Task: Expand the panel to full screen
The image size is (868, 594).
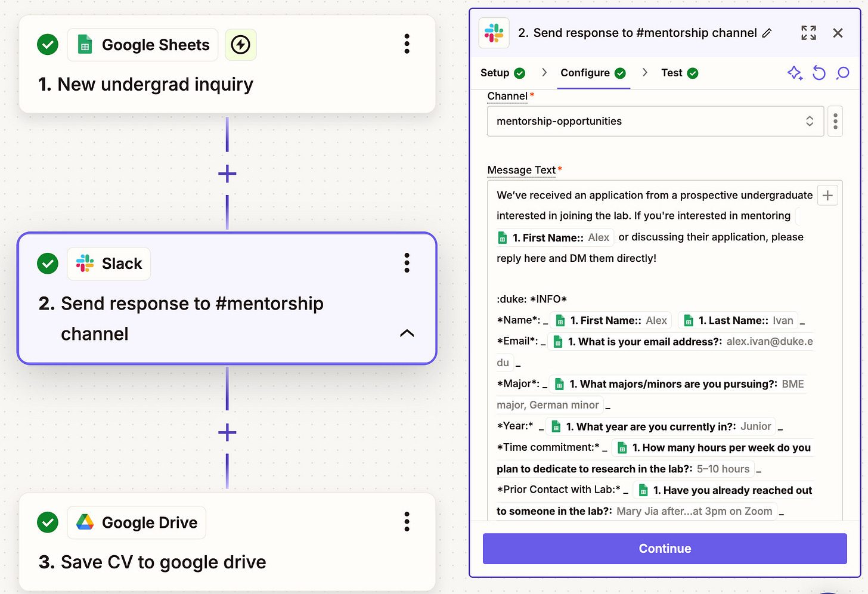Action: pyautogui.click(x=808, y=33)
